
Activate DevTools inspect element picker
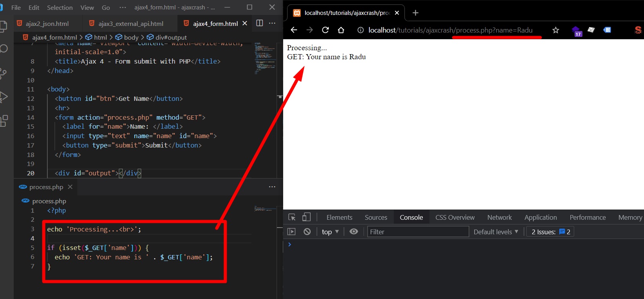tap(292, 217)
